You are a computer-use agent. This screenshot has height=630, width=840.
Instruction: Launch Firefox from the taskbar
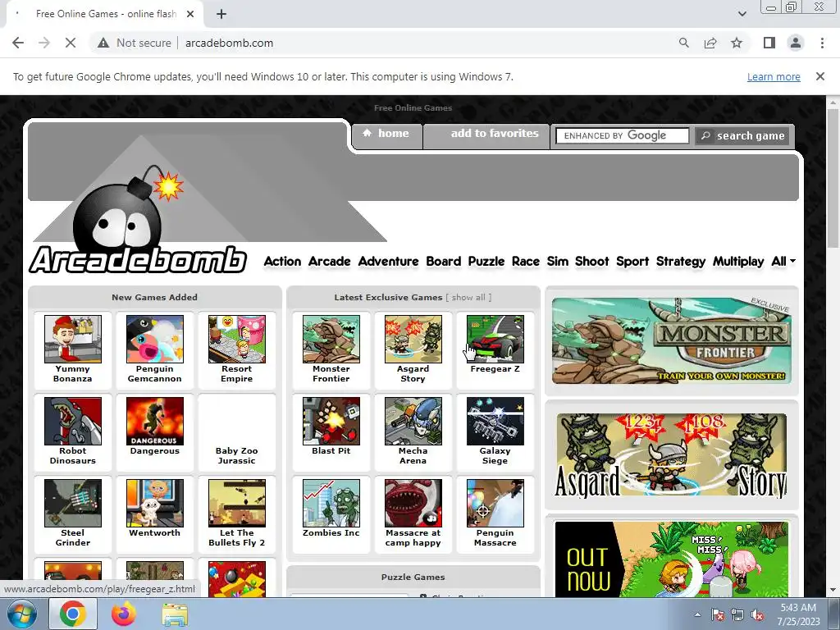coord(124,614)
